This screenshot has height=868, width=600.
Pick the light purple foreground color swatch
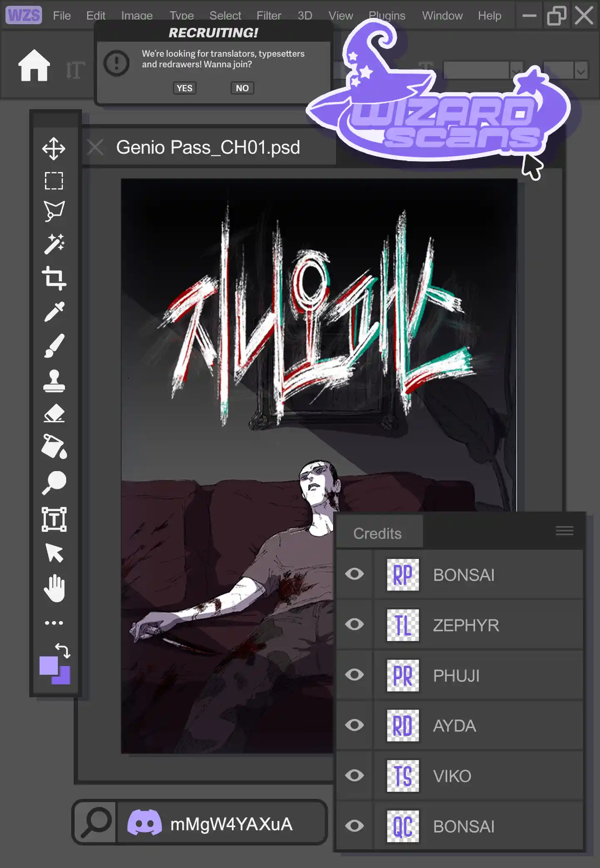click(x=49, y=665)
